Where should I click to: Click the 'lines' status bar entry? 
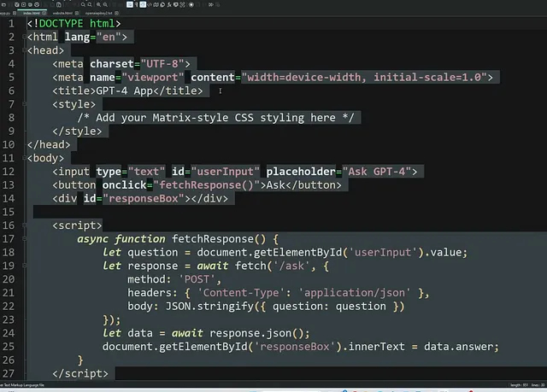(538, 385)
